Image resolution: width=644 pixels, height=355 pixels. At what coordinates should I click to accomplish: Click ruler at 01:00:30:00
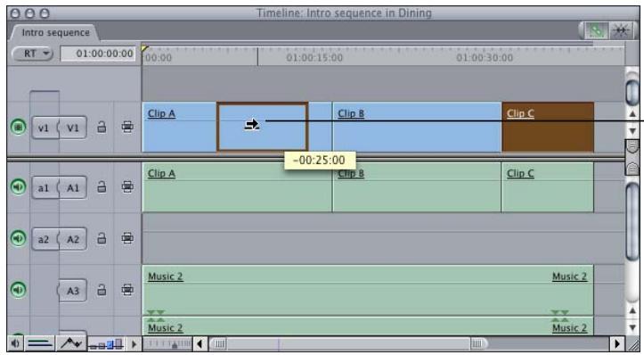pos(485,58)
